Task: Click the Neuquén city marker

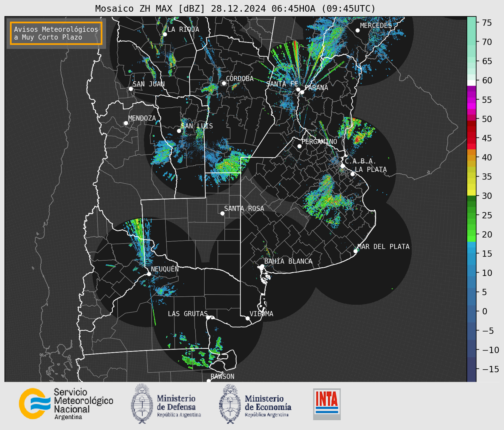Action: tap(149, 274)
